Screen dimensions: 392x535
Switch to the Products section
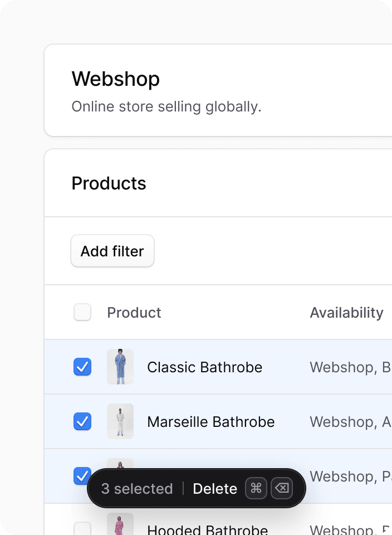(x=109, y=183)
